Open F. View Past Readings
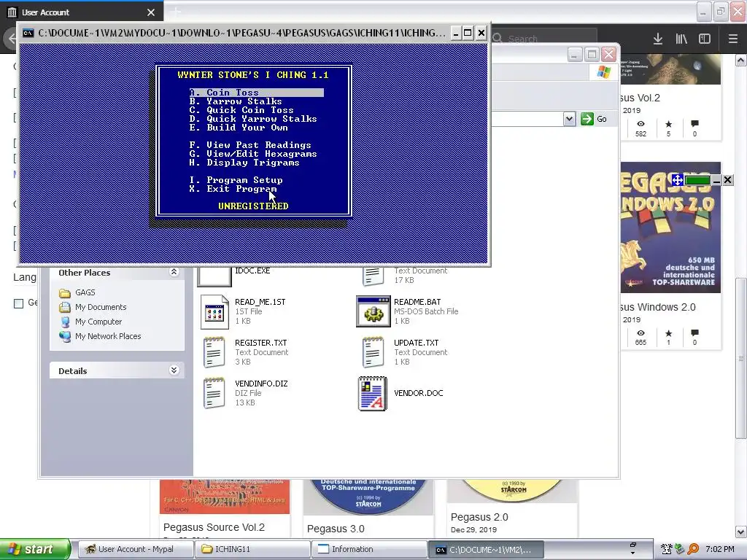 (x=250, y=145)
